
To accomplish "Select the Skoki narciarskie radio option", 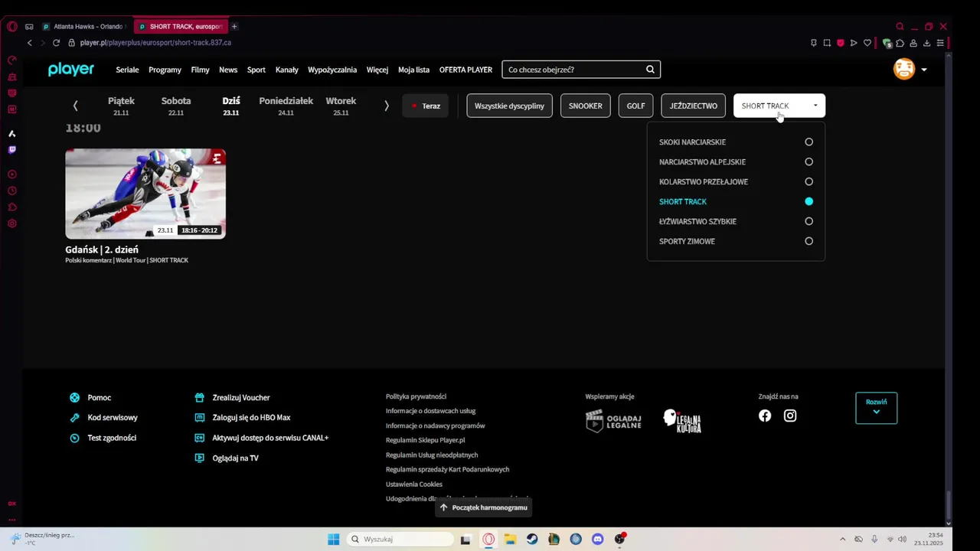I will point(808,142).
